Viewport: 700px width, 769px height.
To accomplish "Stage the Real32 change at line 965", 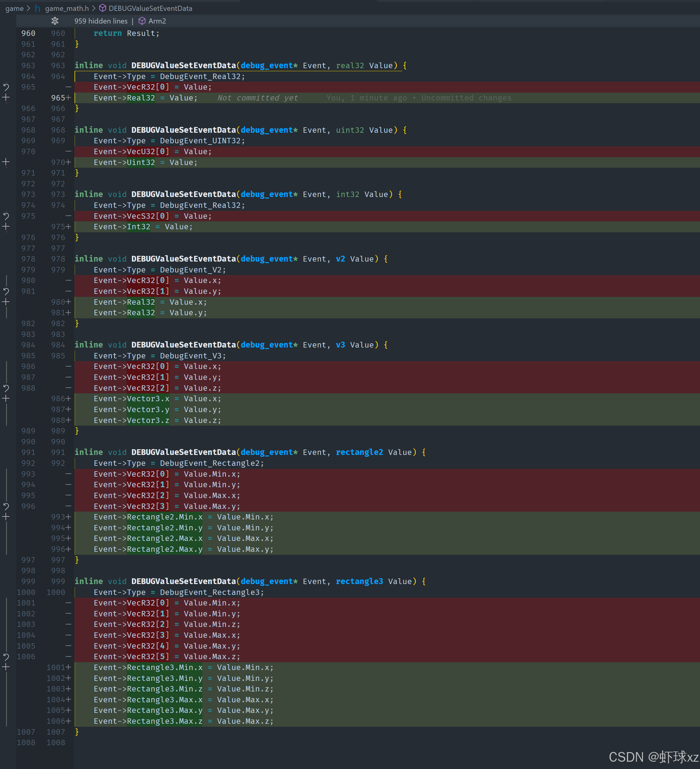I will pos(6,98).
